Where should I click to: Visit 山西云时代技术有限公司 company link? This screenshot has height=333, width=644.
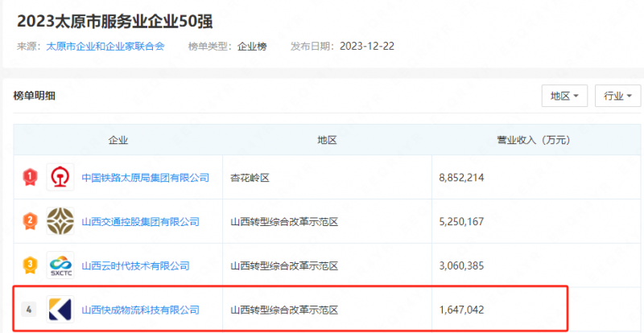click(135, 265)
